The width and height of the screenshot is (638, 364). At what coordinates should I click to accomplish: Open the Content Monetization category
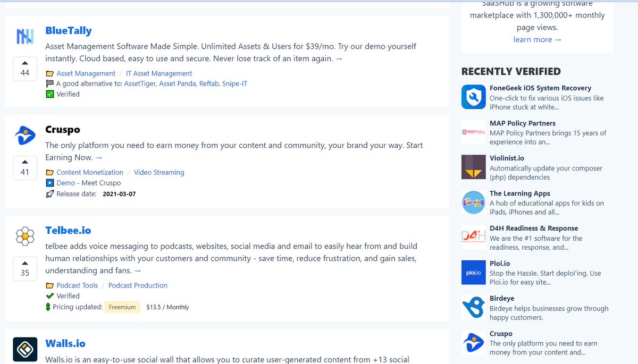(90, 173)
